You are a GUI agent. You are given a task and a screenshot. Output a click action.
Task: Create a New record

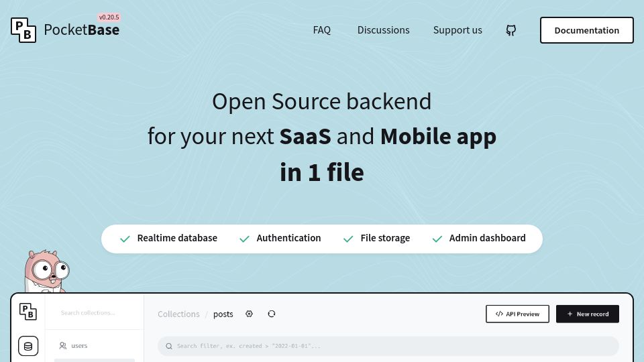588,314
